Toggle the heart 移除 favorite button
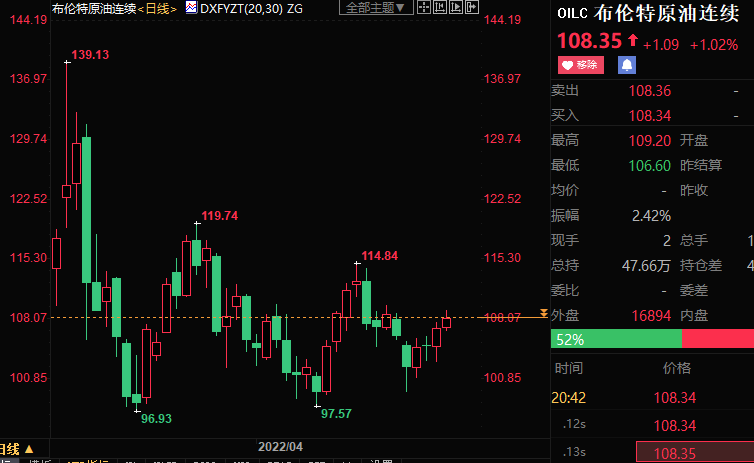Image resolution: width=754 pixels, height=463 pixels. click(x=580, y=65)
